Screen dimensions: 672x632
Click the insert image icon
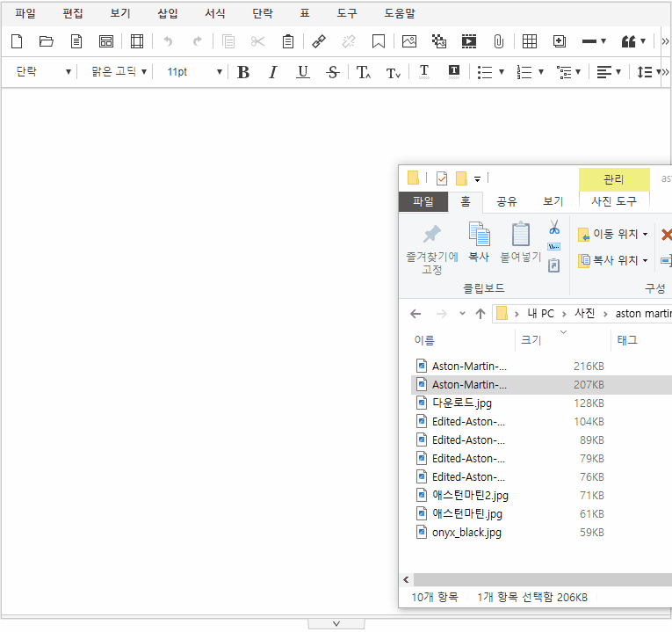[x=409, y=41]
